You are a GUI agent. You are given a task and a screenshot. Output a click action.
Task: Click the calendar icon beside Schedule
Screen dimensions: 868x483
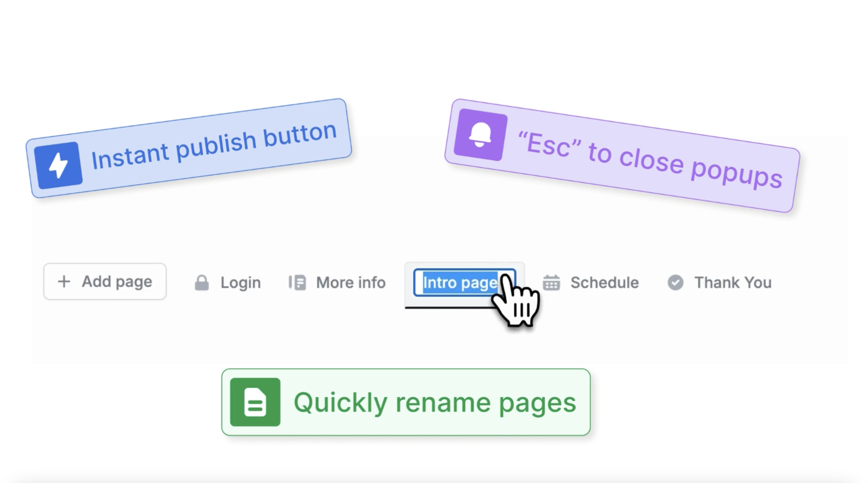(x=552, y=282)
